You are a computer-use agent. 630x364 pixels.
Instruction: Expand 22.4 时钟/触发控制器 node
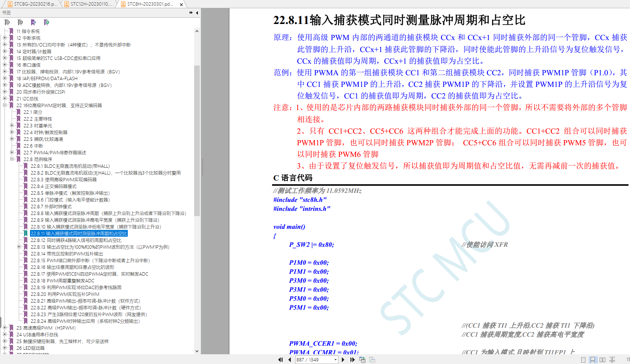[x=12, y=132]
